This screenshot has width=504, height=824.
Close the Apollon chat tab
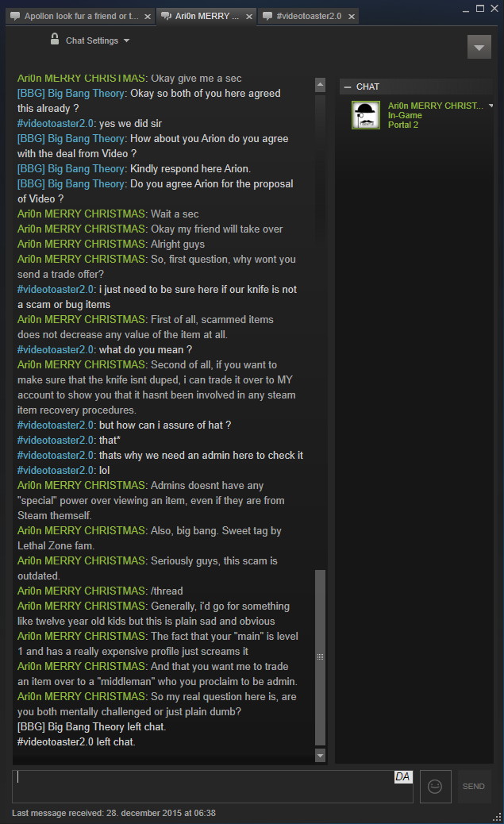(148, 17)
